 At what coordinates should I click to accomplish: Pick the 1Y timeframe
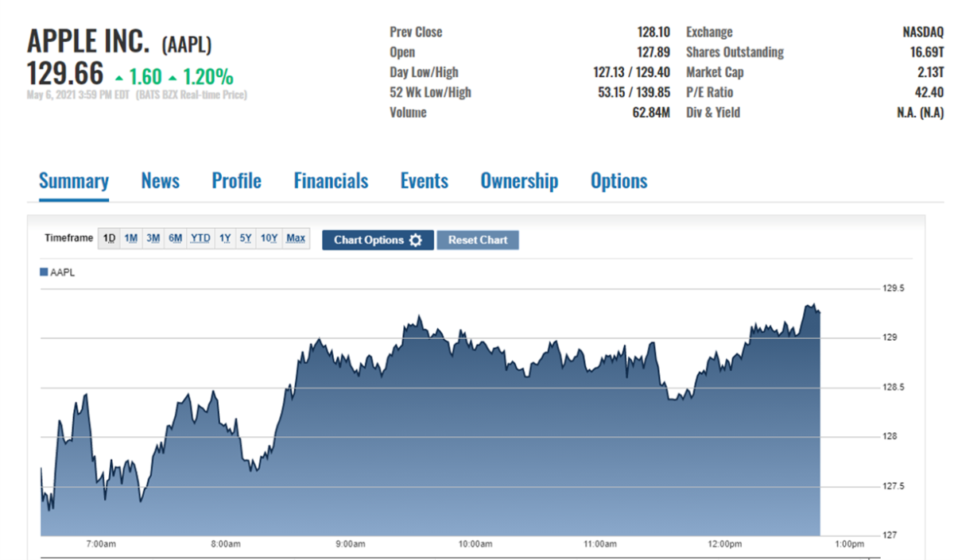pos(225,238)
